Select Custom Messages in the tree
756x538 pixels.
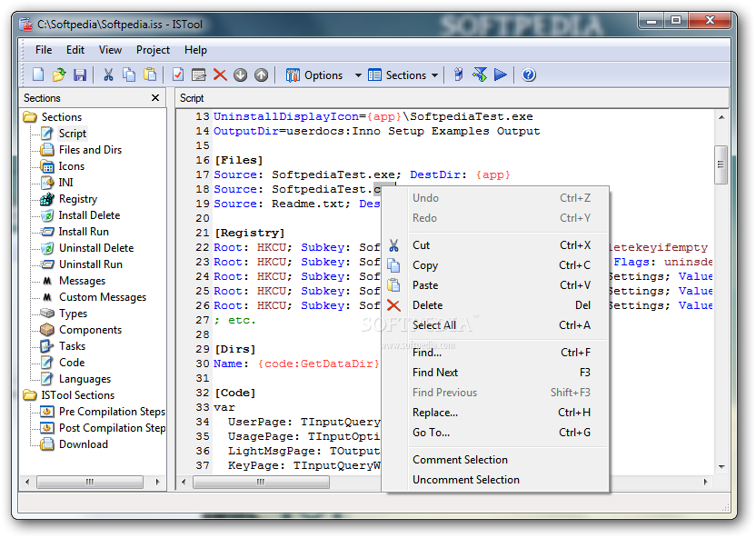click(x=102, y=297)
